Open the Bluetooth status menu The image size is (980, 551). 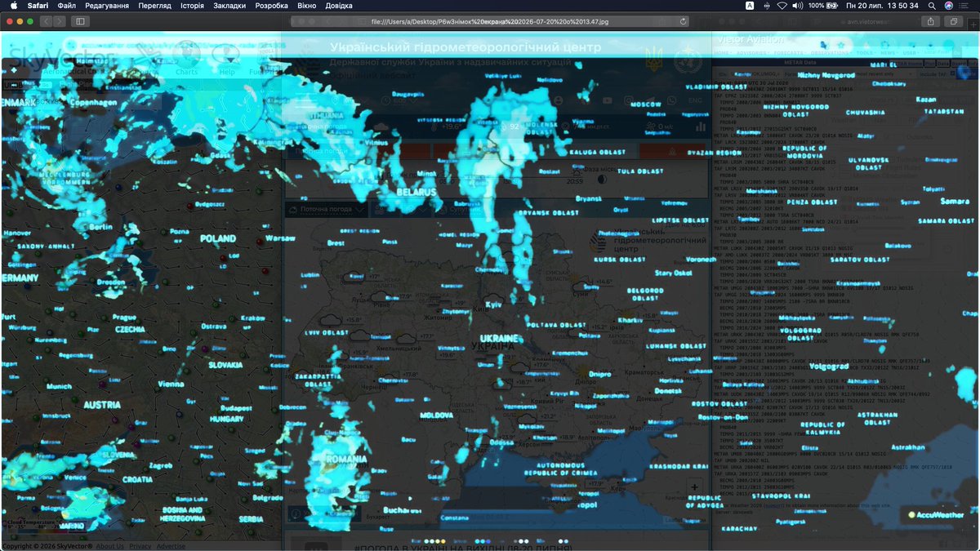766,6
